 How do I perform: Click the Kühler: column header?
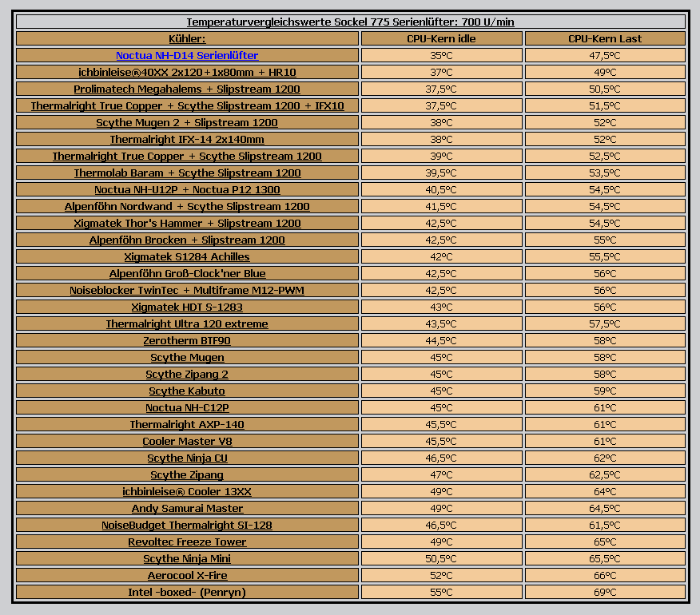(x=187, y=39)
